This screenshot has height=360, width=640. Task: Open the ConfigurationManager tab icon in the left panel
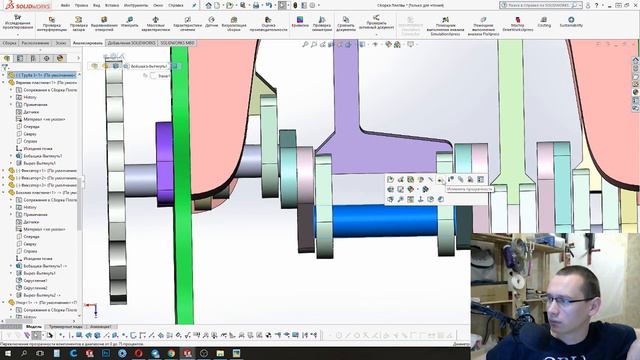33,58
